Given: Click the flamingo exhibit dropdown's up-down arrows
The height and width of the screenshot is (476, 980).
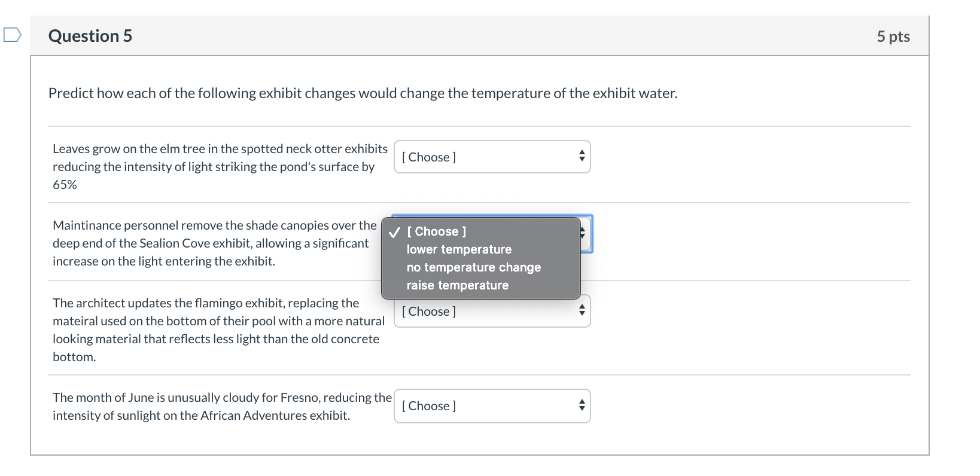Looking at the screenshot, I should click(x=582, y=311).
